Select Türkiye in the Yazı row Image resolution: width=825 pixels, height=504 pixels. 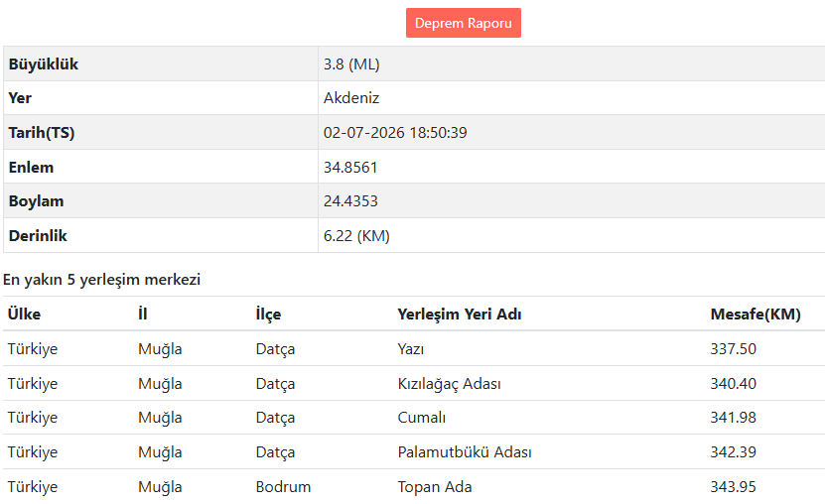33,349
